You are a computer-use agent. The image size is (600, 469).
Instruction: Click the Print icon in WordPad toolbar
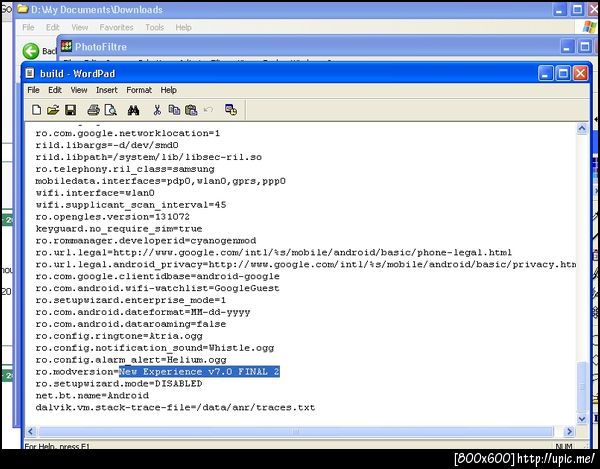click(93, 110)
